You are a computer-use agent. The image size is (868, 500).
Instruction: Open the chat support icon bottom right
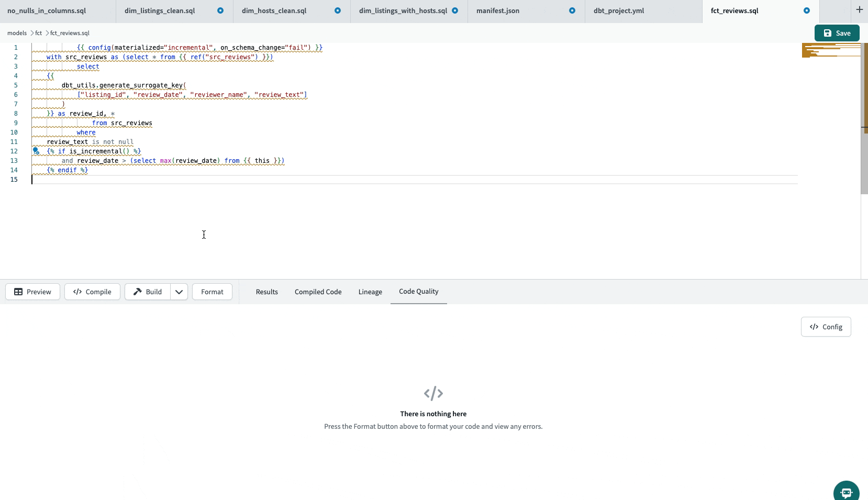[x=846, y=491]
